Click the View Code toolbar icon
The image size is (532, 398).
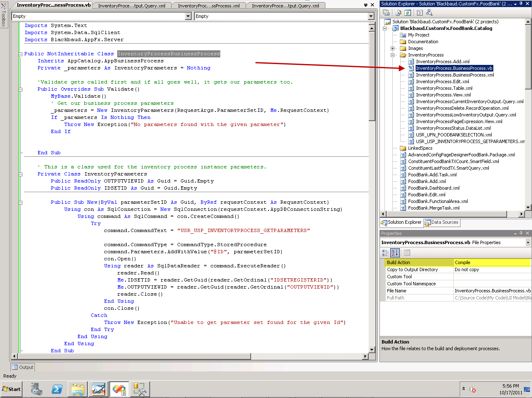(420, 13)
